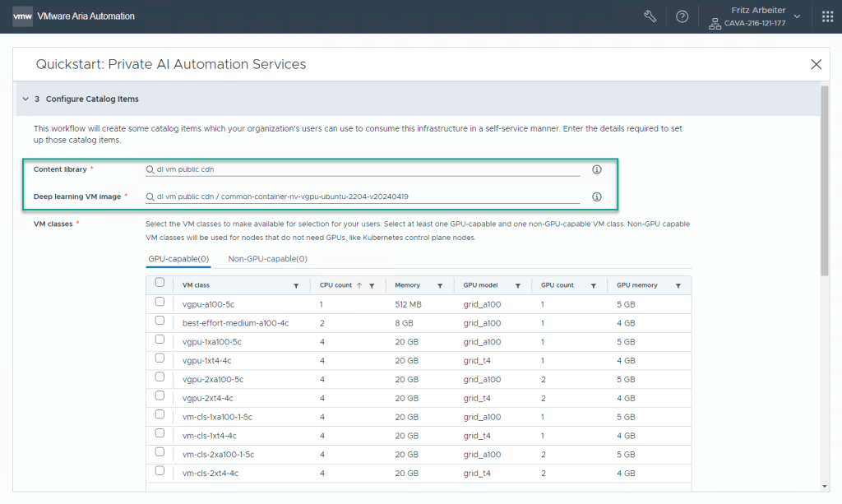Open filter icon on VM class column
This screenshot has height=504, width=842.
click(296, 285)
